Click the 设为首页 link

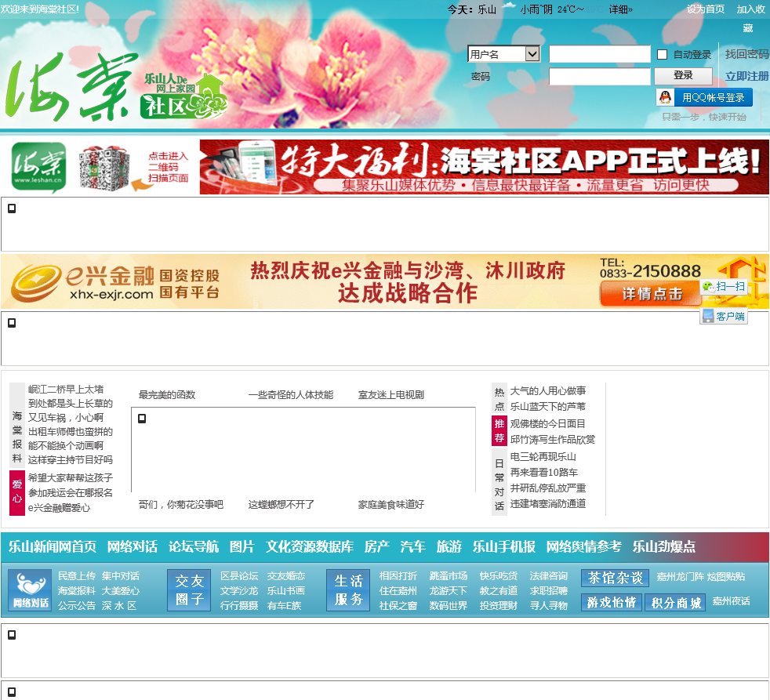pyautogui.click(x=706, y=9)
